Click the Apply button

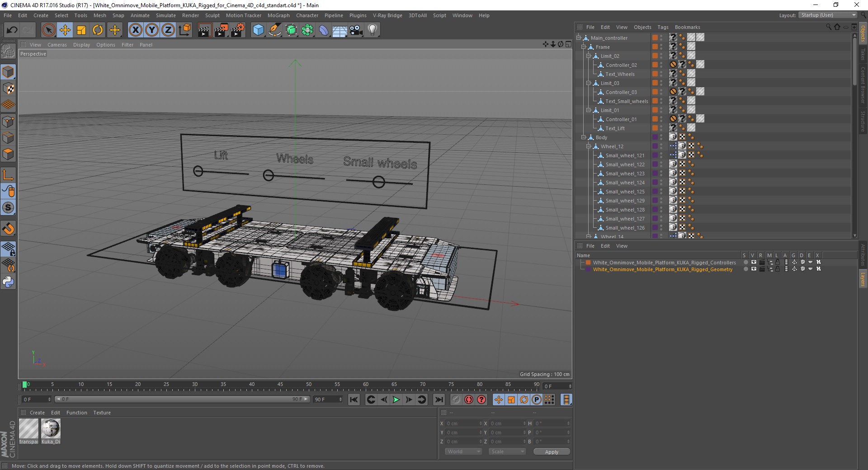(x=552, y=452)
